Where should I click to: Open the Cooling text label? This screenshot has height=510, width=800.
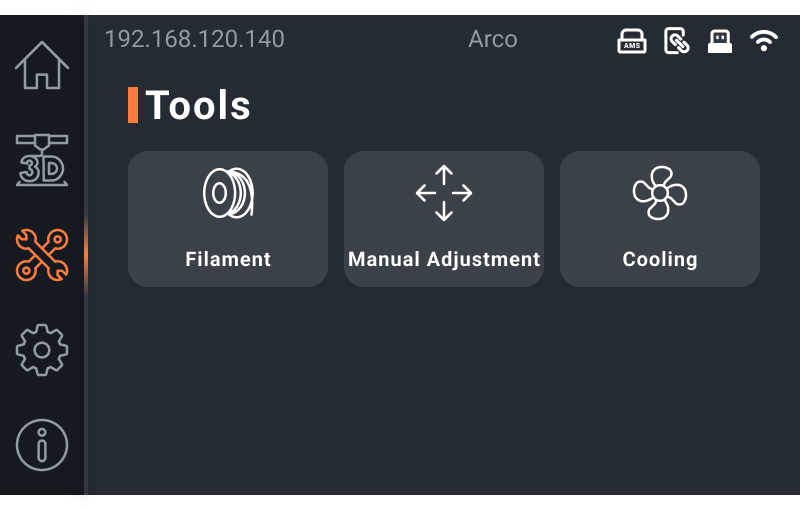(660, 260)
